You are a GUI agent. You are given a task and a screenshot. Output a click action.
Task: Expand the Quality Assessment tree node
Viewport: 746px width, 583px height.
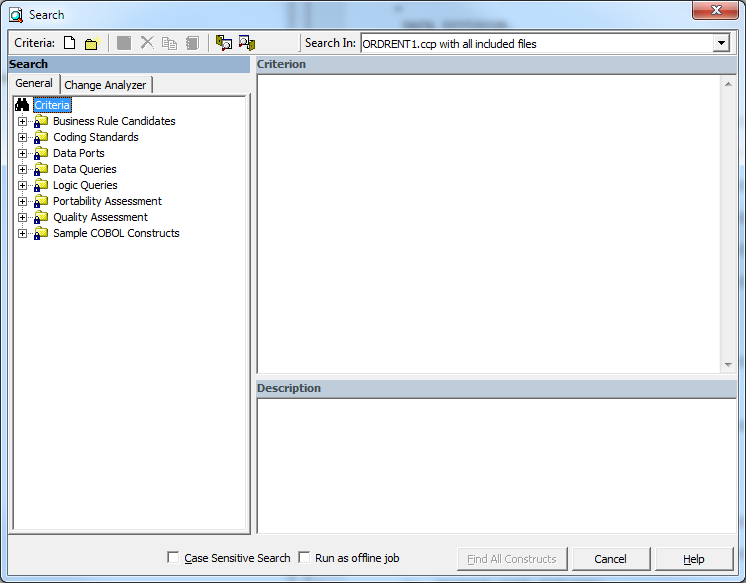23,217
